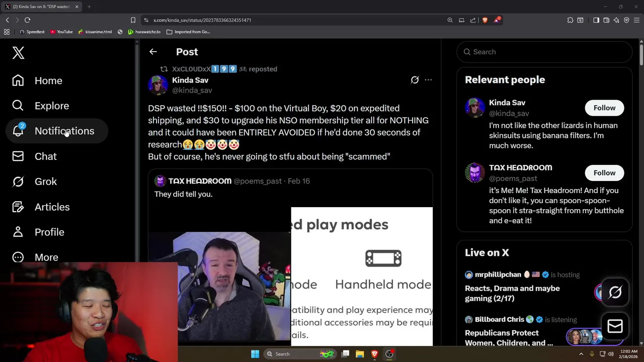Open 'Republicans Protect Women, Children' live space

tap(509, 338)
